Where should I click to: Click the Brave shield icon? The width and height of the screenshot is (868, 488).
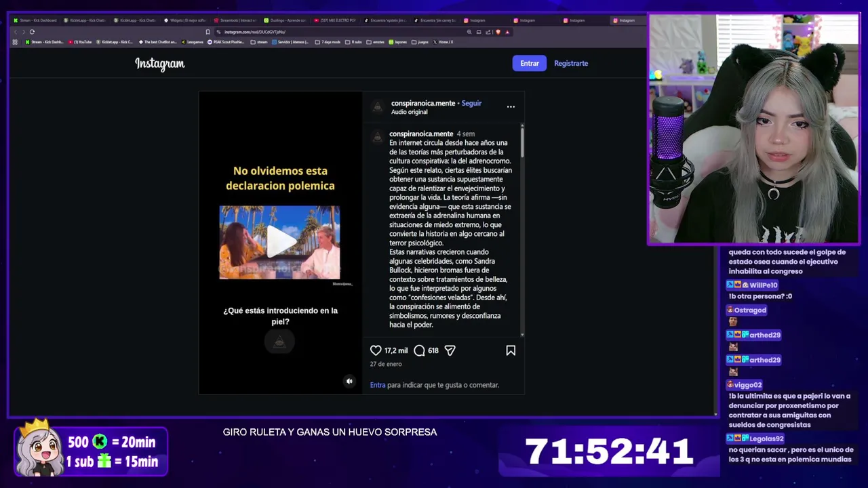(498, 32)
